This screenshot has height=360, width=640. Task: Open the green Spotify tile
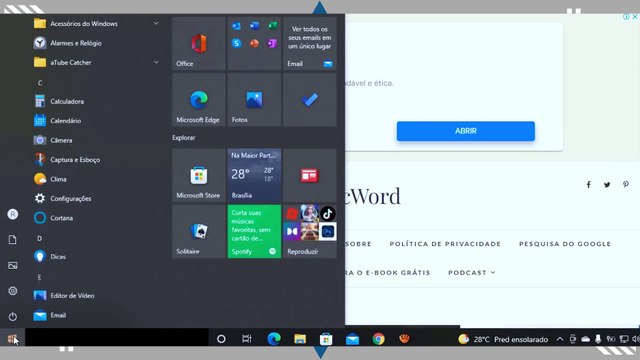tap(254, 231)
